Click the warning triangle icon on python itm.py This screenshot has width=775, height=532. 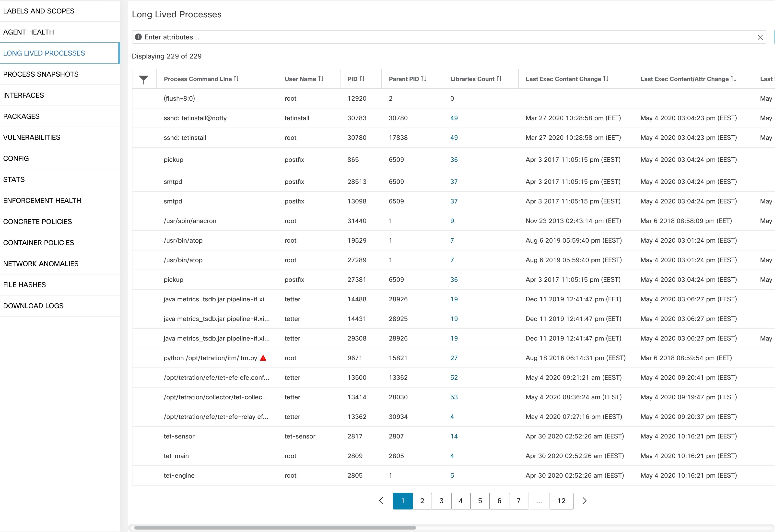coord(266,358)
